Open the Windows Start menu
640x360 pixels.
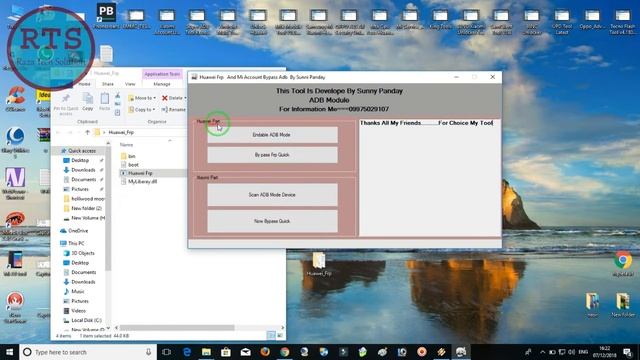click(x=9, y=352)
